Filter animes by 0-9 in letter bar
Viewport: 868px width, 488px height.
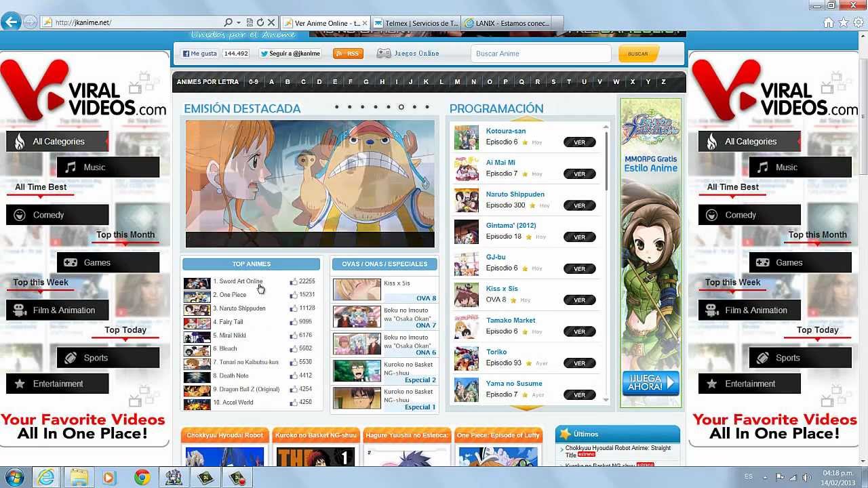click(x=254, y=82)
